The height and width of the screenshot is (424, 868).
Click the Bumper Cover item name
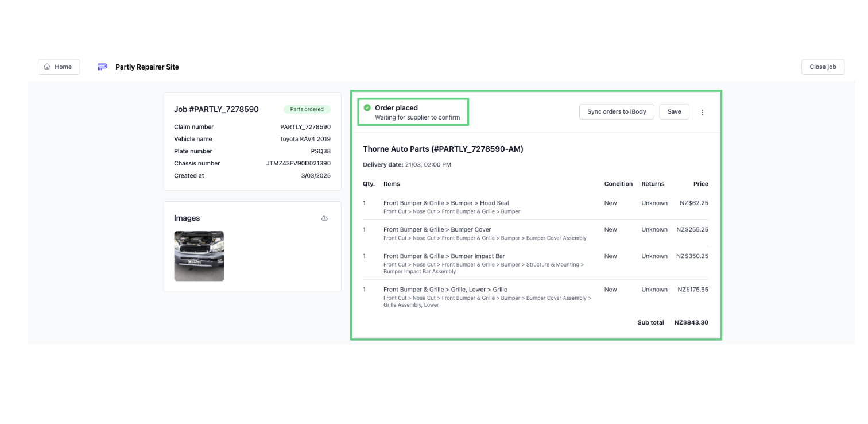437,229
